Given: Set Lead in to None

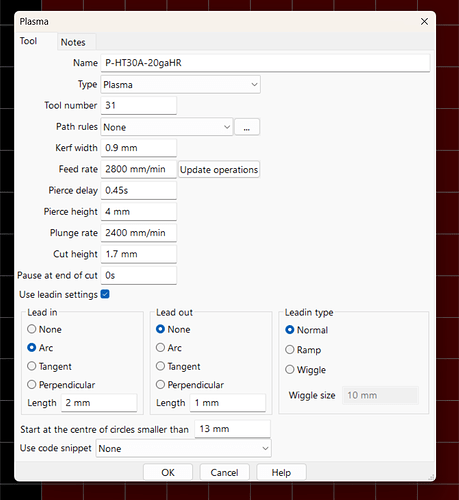Looking at the screenshot, I should [x=32, y=329].
